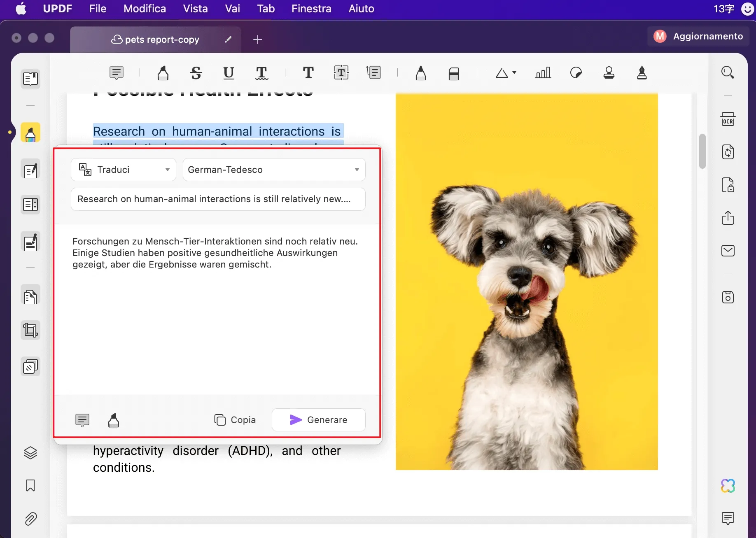Open the Vista menu

[x=196, y=9]
